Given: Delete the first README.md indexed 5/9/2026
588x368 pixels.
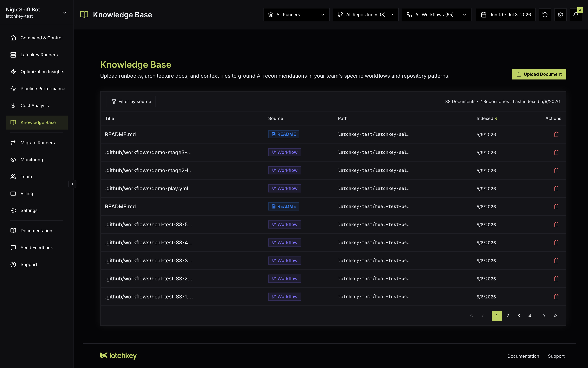Looking at the screenshot, I should click(x=556, y=134).
